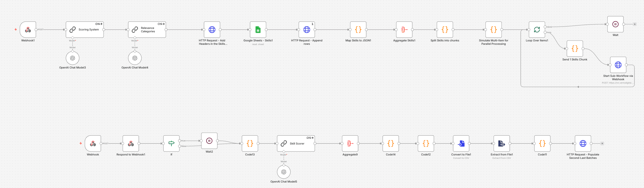
Task: Open the Scoring System chain node
Action: tap(85, 30)
